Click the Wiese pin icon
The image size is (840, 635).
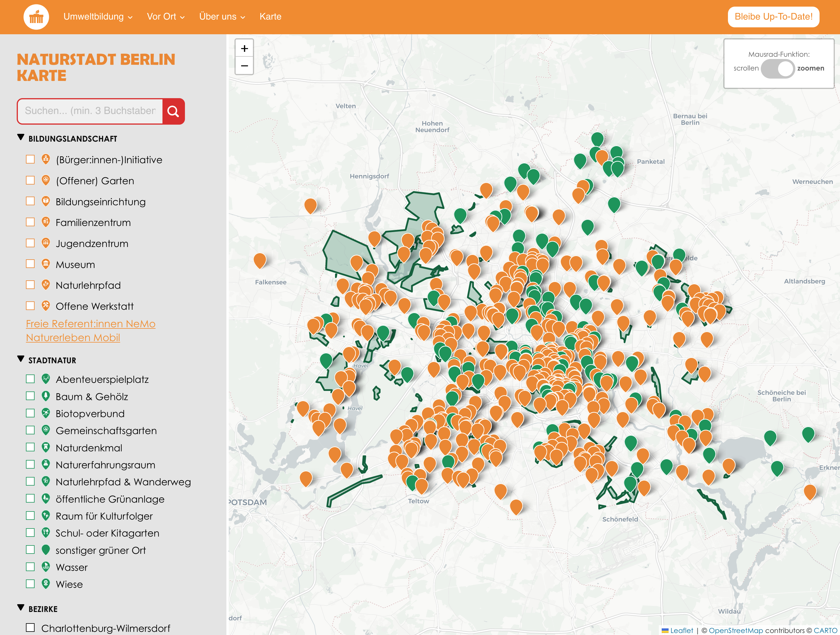tap(46, 584)
